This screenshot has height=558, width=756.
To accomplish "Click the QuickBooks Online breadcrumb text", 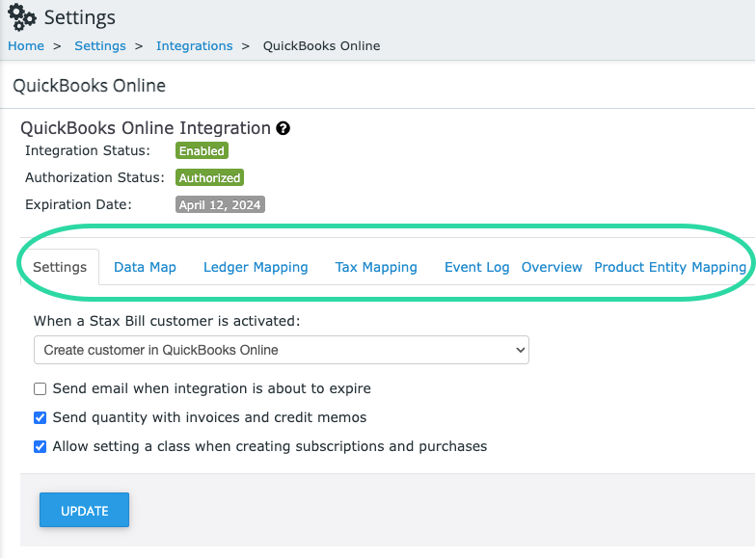I will point(321,46).
